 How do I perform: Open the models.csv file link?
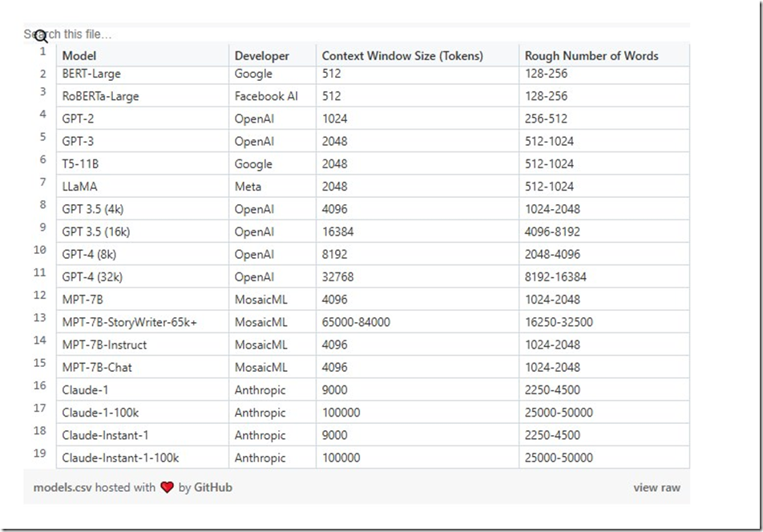[x=63, y=487]
